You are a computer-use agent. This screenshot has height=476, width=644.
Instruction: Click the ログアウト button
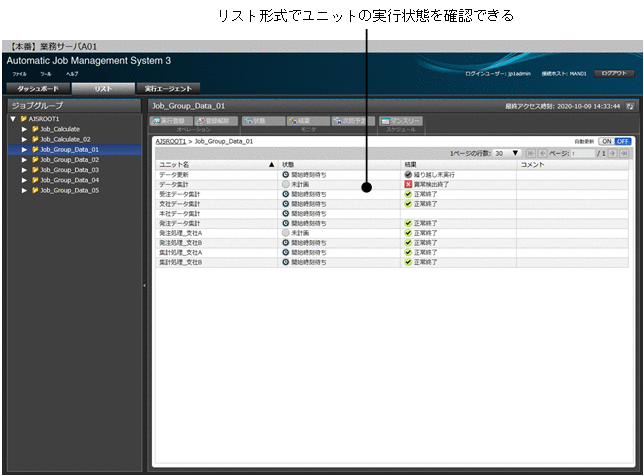coord(615,73)
